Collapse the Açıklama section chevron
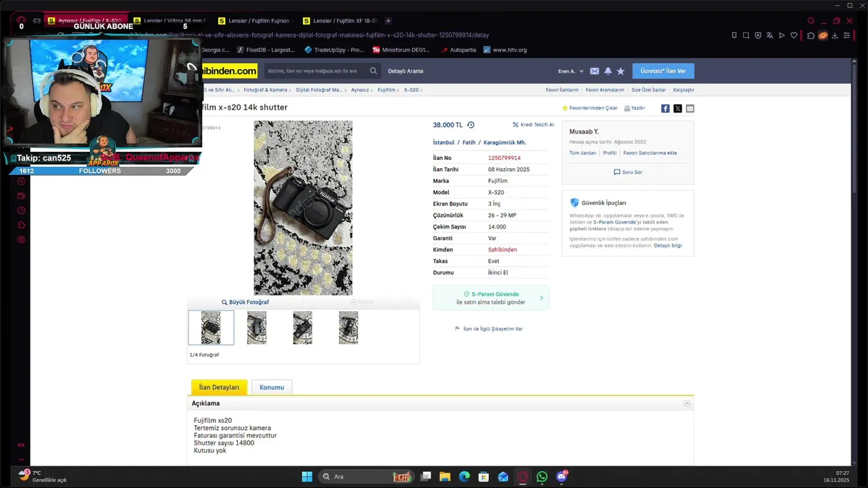 coord(687,403)
